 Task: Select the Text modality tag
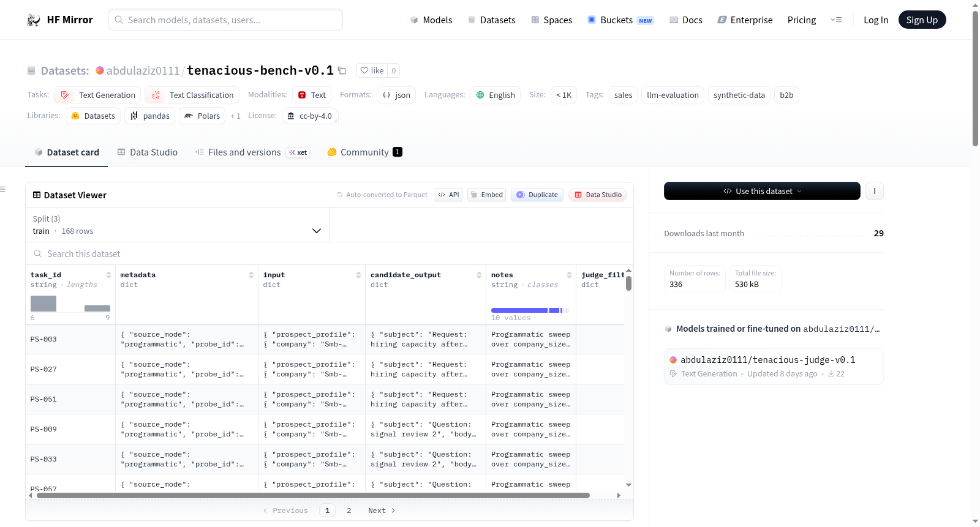312,95
